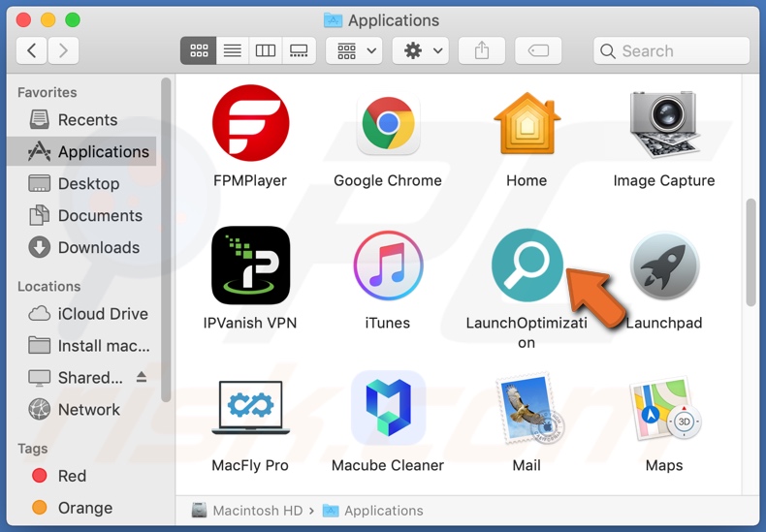Filter by the Red tag
Image resolution: width=766 pixels, height=532 pixels.
82,476
